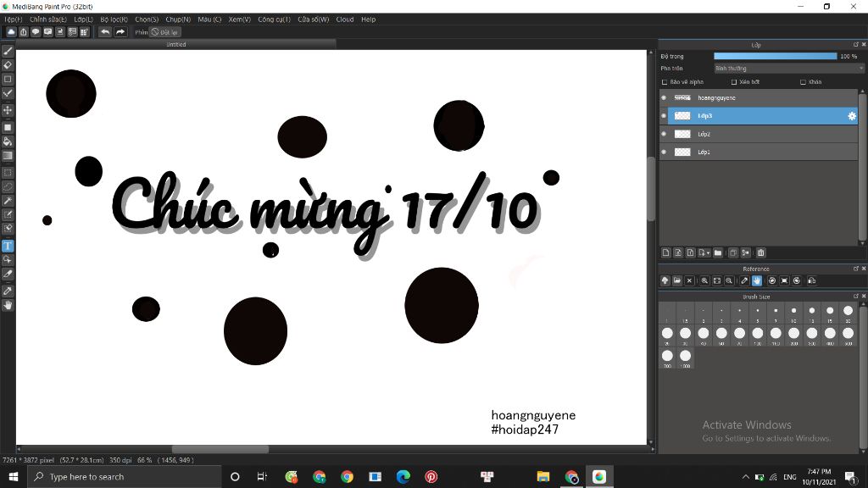Choose the Bucket fill tool
868x488 pixels.
(8, 141)
